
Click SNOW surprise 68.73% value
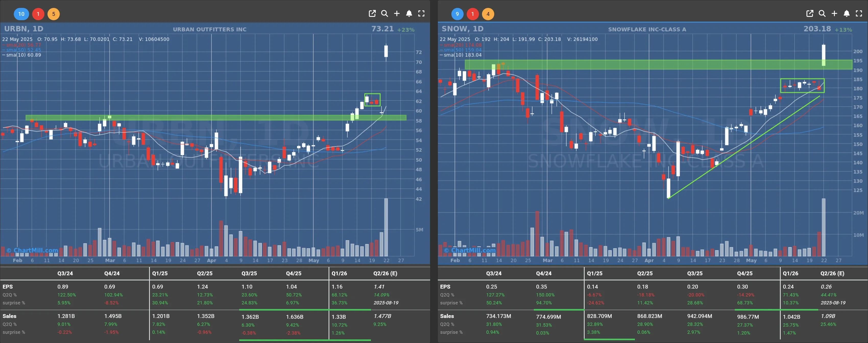click(x=745, y=303)
